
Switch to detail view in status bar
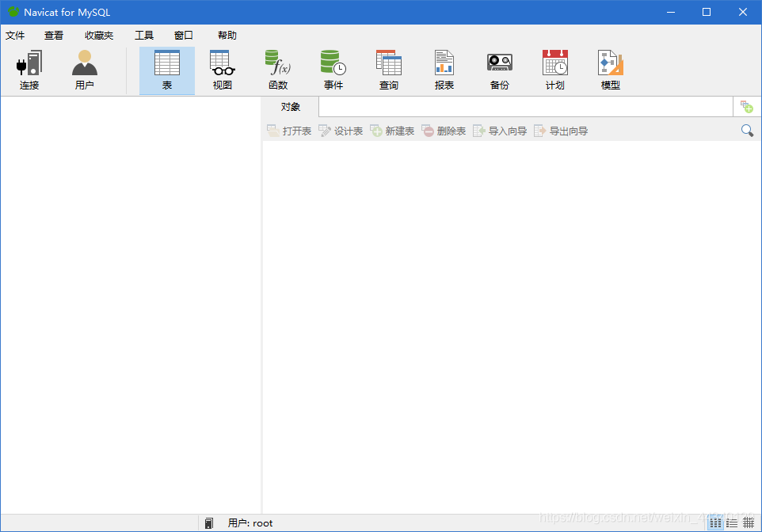[x=749, y=523]
